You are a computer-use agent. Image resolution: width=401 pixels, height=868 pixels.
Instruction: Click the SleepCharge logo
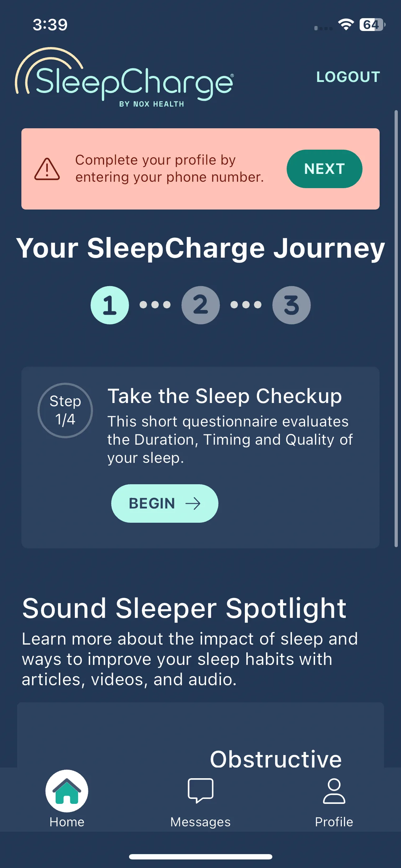[124, 77]
